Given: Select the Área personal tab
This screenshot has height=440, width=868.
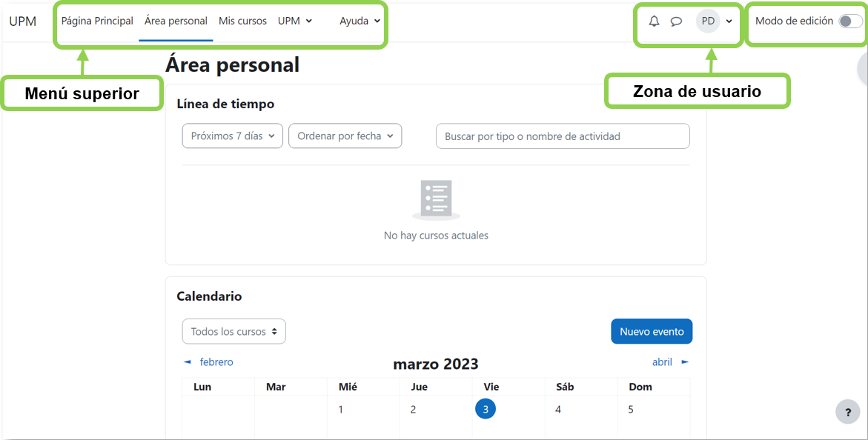Looking at the screenshot, I should [176, 21].
